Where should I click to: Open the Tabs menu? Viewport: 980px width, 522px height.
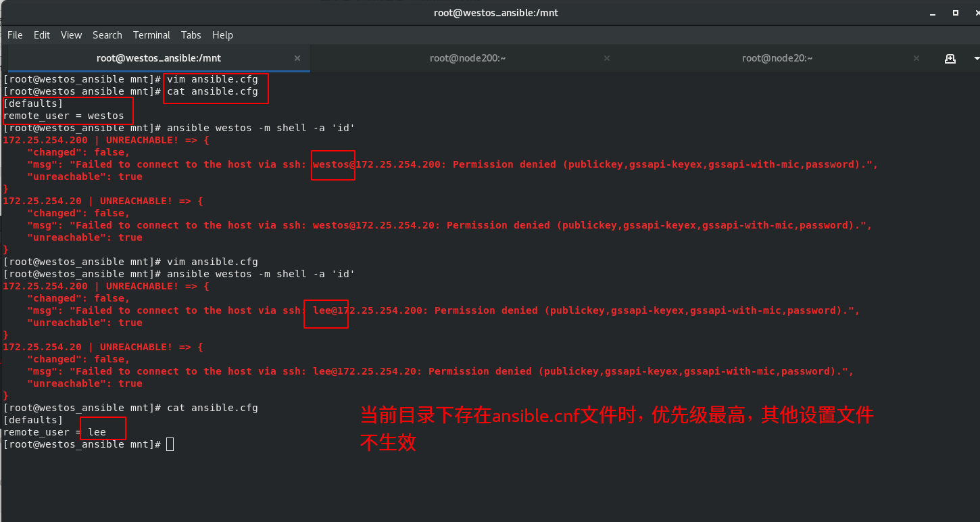pos(191,34)
